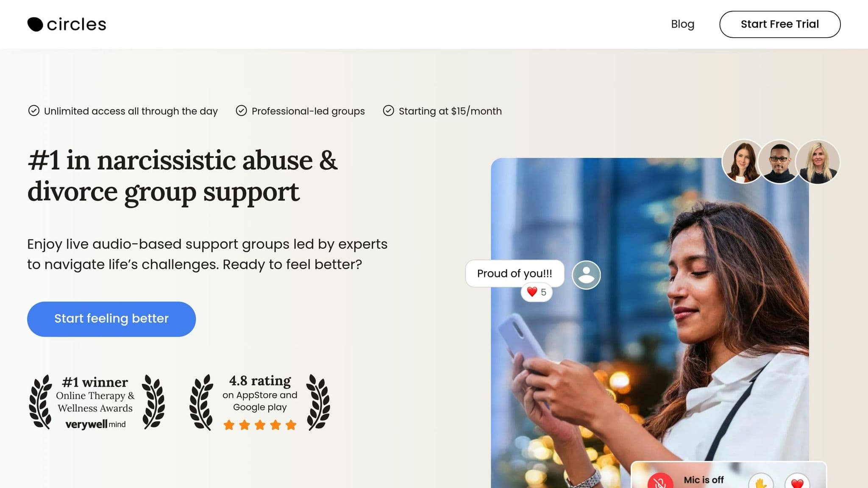
Task: Click checkmark icon beside Professional-led groups
Action: coord(241,111)
